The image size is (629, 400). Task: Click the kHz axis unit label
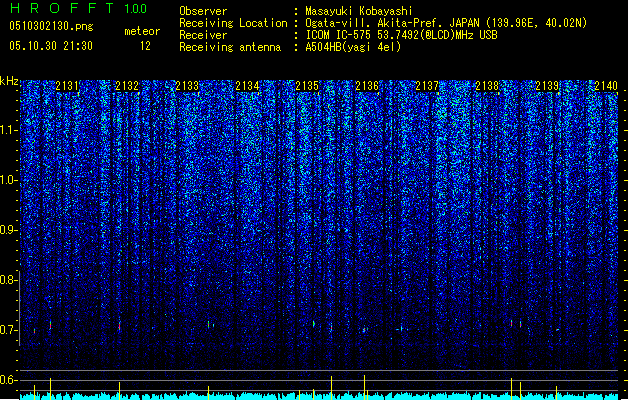[x=9, y=81]
